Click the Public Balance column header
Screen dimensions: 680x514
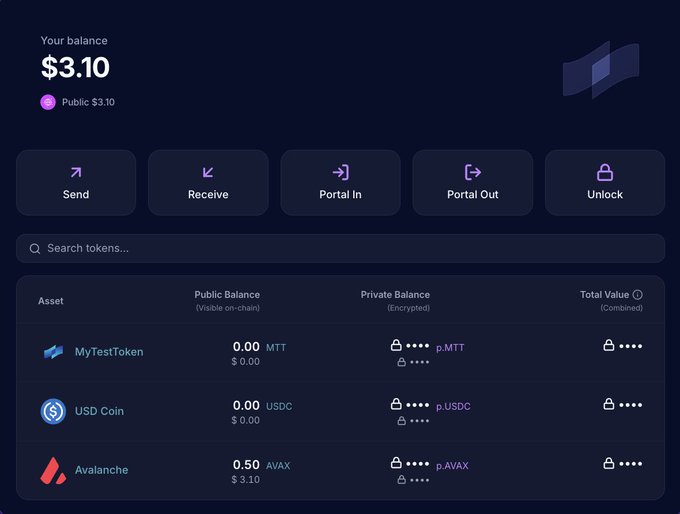pyautogui.click(x=227, y=295)
